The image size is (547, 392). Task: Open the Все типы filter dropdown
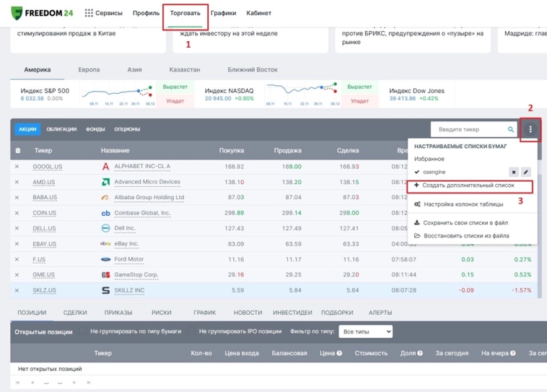click(x=365, y=331)
